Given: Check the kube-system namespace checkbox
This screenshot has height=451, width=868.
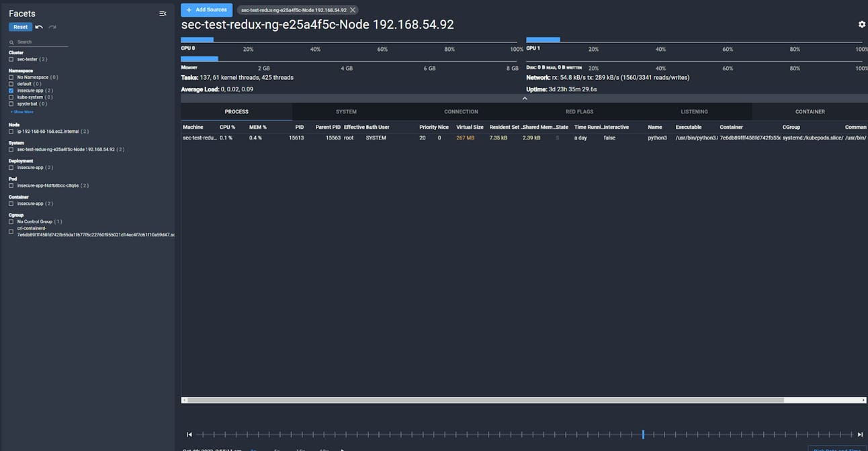Looking at the screenshot, I should (11, 97).
